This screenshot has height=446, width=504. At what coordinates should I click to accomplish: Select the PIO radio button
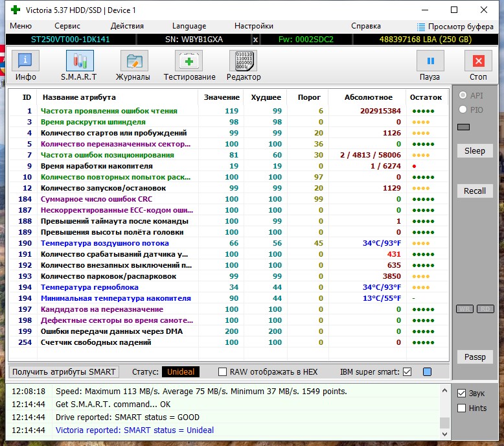(x=463, y=110)
